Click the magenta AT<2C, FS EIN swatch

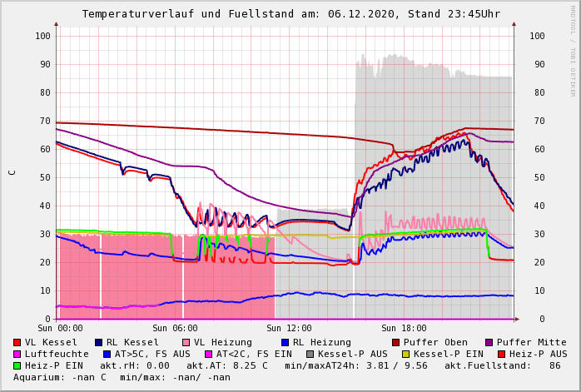(x=209, y=355)
